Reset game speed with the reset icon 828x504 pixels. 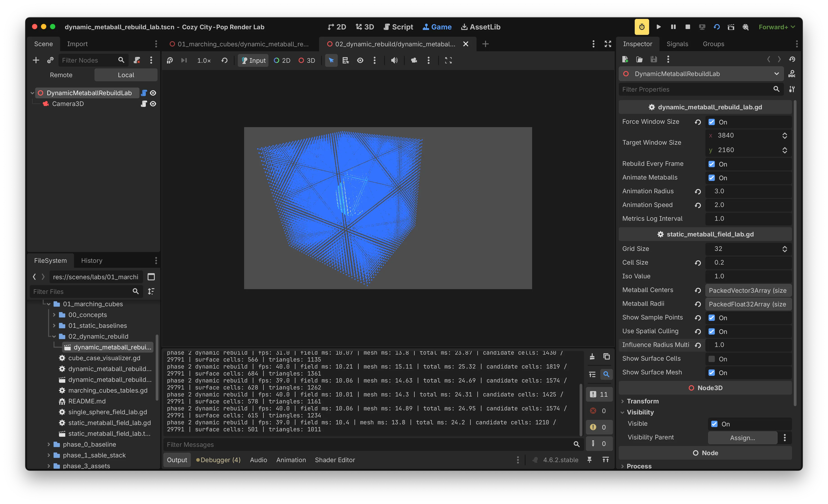point(224,61)
